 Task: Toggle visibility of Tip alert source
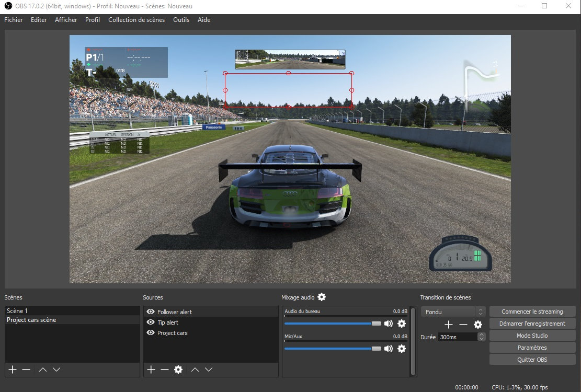click(150, 322)
